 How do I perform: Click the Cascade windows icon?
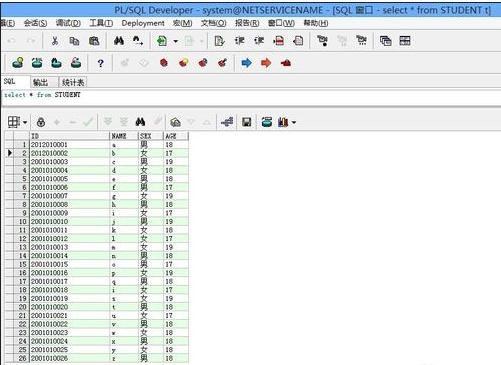point(385,41)
